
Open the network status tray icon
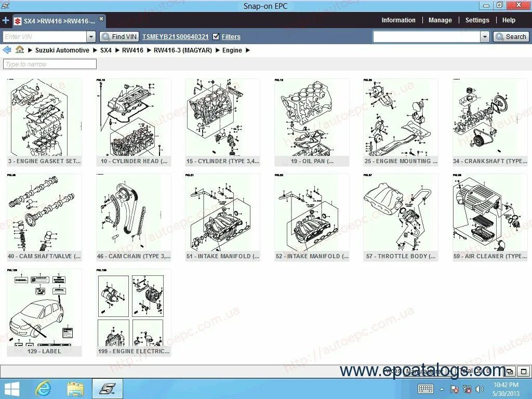(467, 389)
